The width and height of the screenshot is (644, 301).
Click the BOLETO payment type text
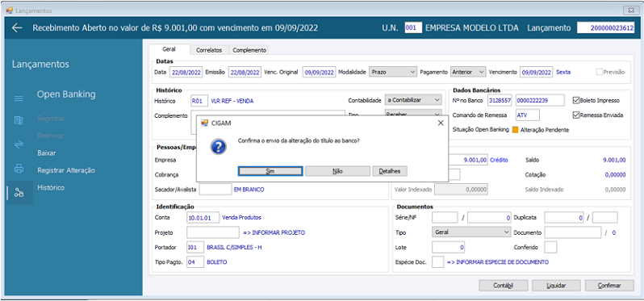(216, 261)
